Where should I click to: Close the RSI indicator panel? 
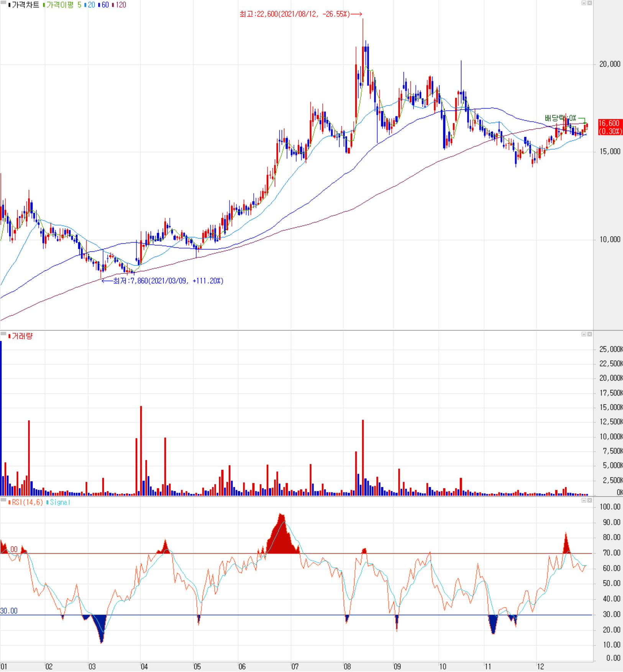590,500
